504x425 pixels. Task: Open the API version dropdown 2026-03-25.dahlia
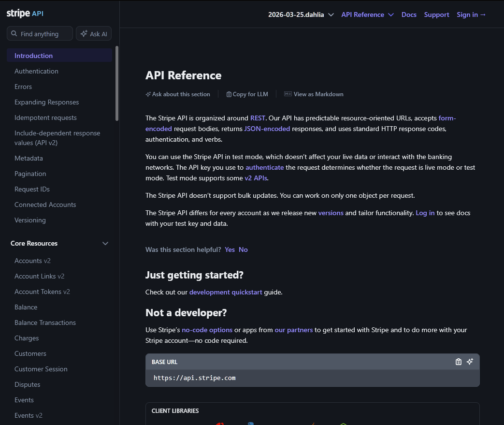point(301,15)
